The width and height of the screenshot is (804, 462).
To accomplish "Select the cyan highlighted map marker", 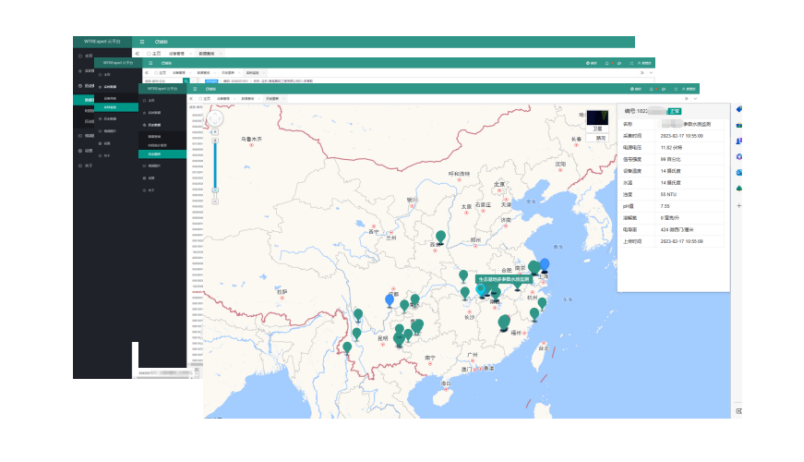I will coord(480,290).
